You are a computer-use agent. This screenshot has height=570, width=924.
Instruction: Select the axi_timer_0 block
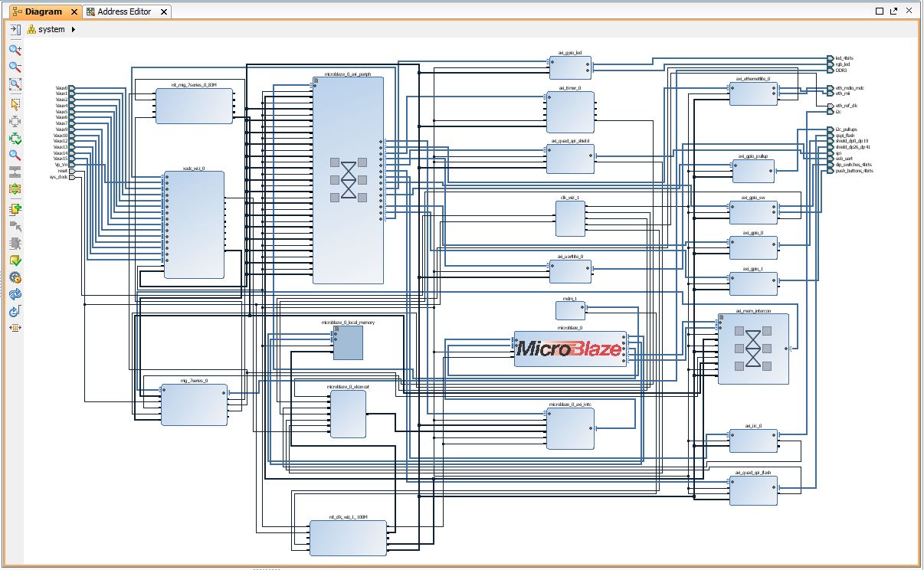[x=570, y=112]
